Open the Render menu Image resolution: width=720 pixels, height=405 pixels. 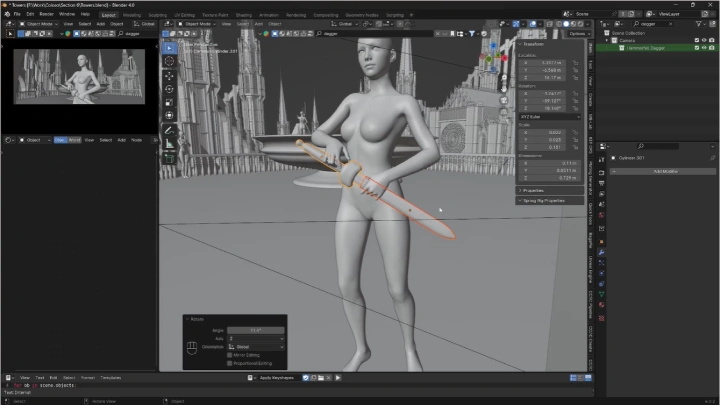(x=46, y=14)
